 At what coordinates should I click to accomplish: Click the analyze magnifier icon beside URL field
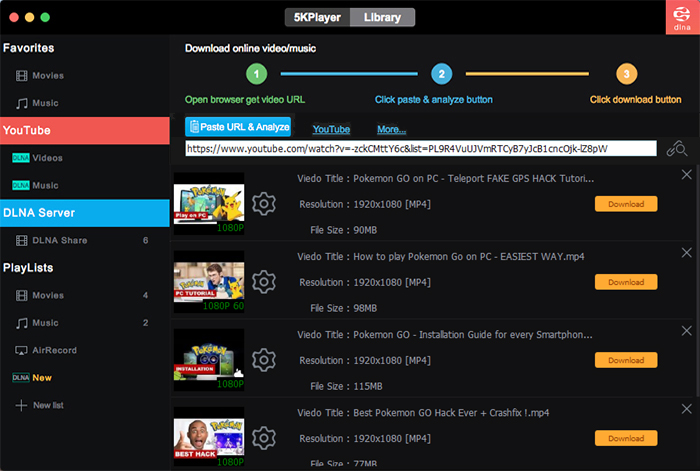(677, 149)
